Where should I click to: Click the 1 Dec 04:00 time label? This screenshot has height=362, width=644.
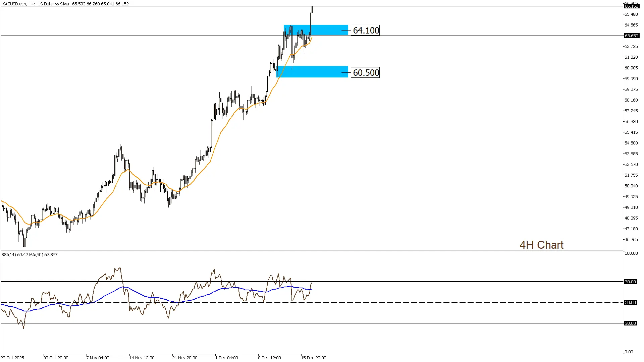coord(226,358)
